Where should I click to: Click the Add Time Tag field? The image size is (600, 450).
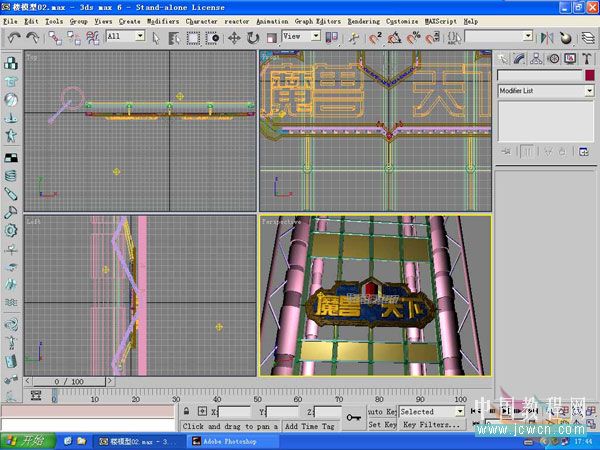tap(310, 425)
